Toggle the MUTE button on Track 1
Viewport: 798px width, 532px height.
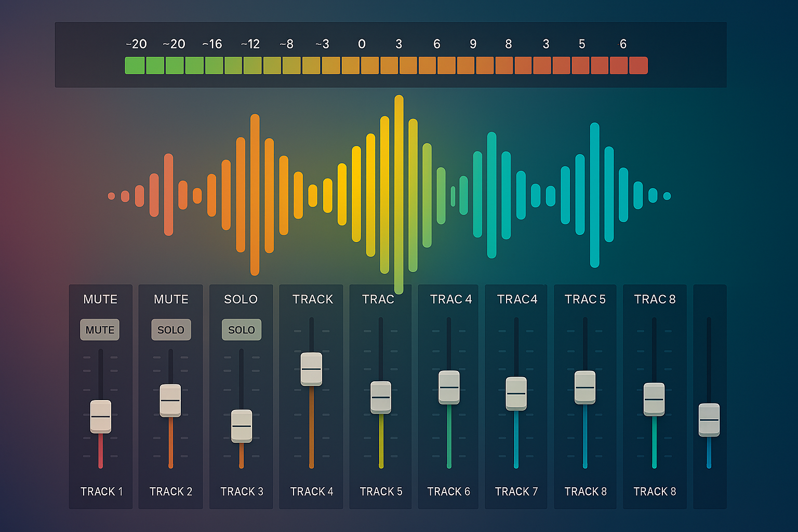100,330
